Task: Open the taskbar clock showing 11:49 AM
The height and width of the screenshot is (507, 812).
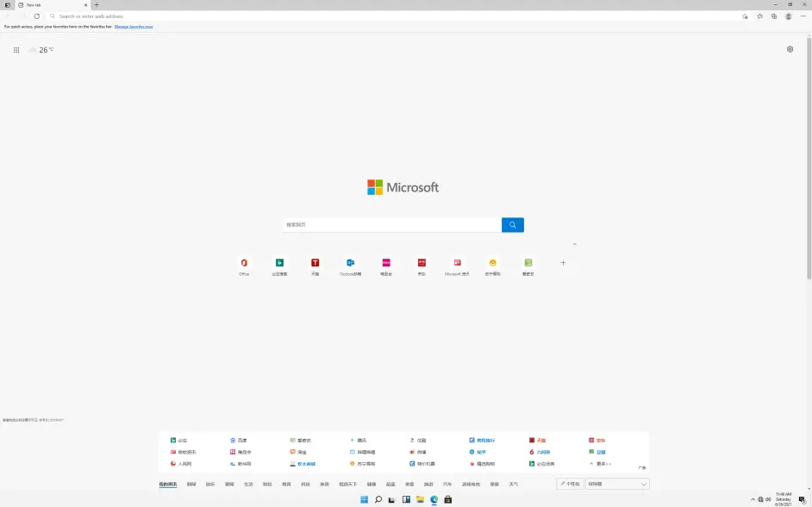Action: click(784, 499)
